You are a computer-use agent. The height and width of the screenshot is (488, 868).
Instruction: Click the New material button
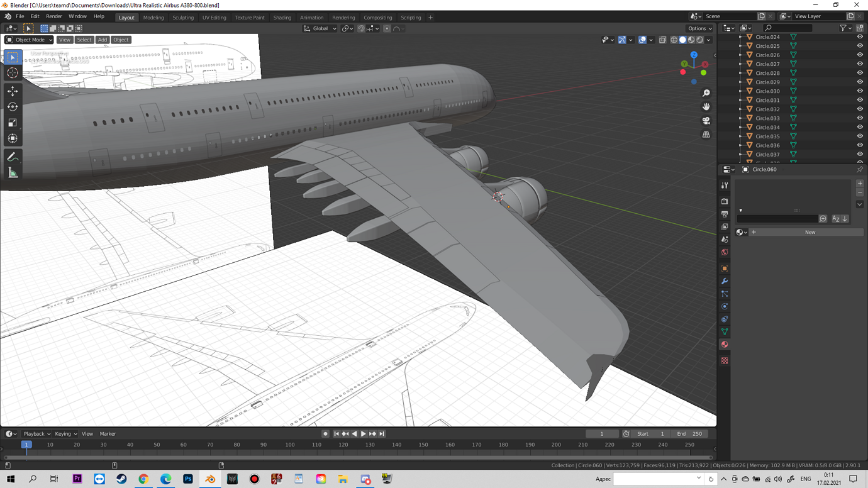tap(810, 232)
